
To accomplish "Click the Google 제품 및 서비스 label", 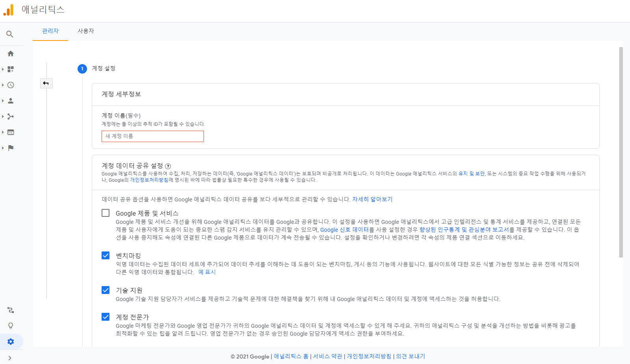I will pyautogui.click(x=147, y=213).
